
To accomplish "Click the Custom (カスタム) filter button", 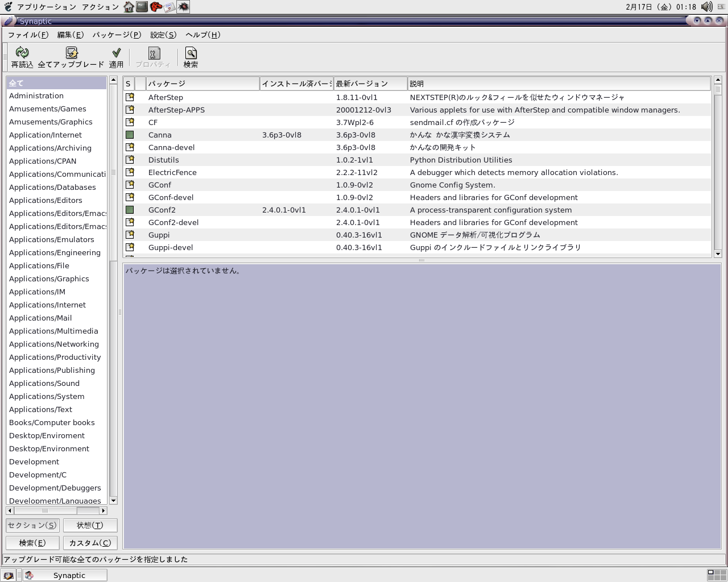I will pos(90,543).
